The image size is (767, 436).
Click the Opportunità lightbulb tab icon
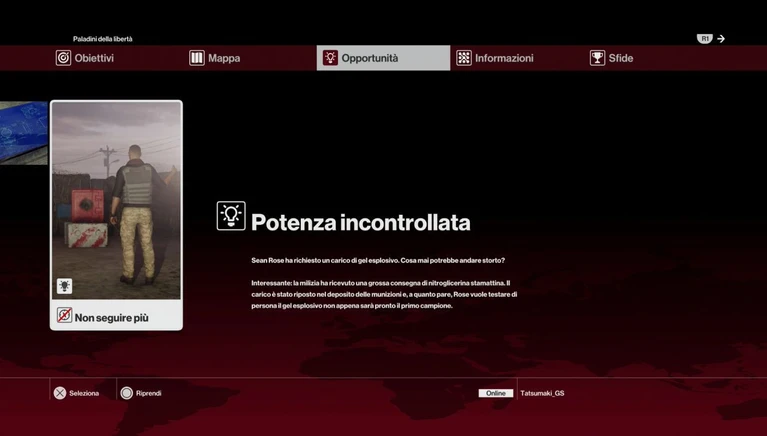coord(330,58)
